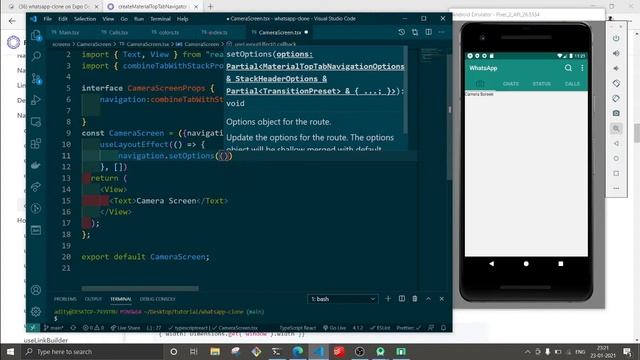Switch to the colors.ts editor tab
Screen dimensions: 640x360
click(x=165, y=32)
